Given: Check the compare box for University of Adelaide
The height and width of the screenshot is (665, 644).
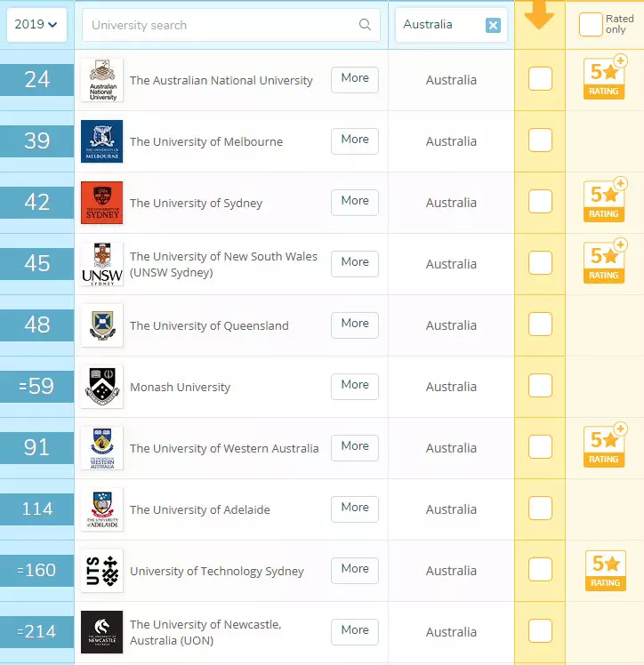Looking at the screenshot, I should (540, 509).
